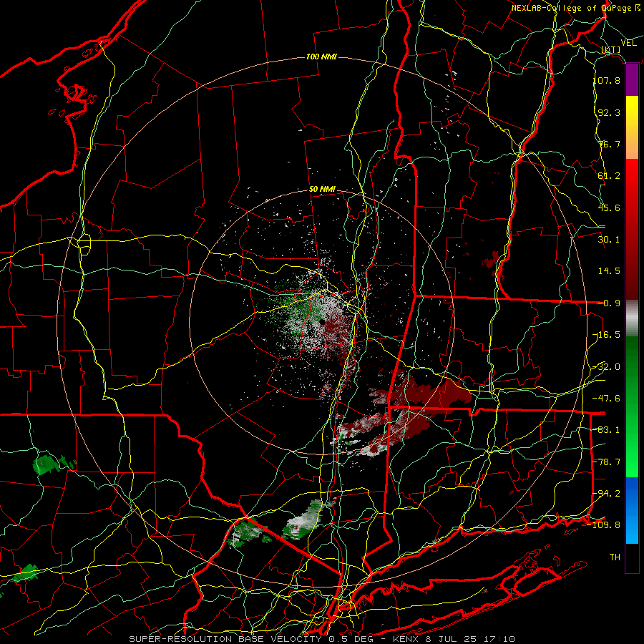Click the -16.5 value on velocity scale
The image size is (644, 644).
coord(607,335)
